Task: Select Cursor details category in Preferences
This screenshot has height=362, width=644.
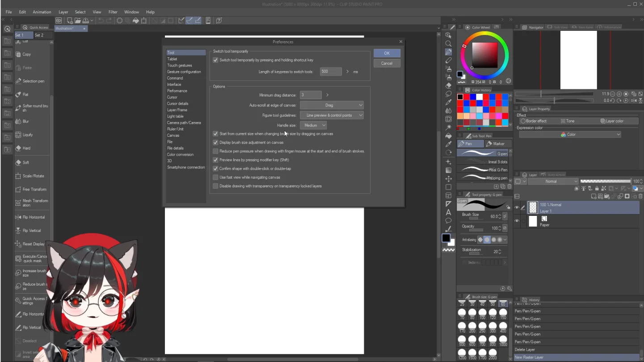Action: (177, 104)
